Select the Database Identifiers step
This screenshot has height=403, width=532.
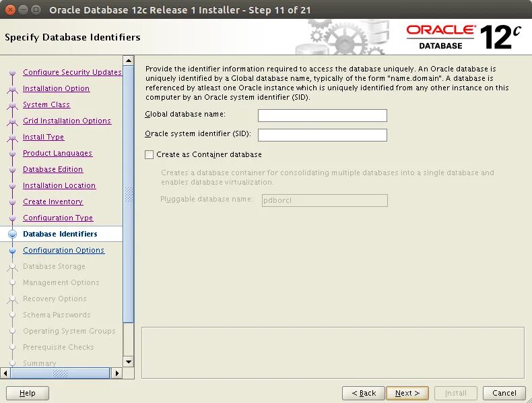[60, 234]
